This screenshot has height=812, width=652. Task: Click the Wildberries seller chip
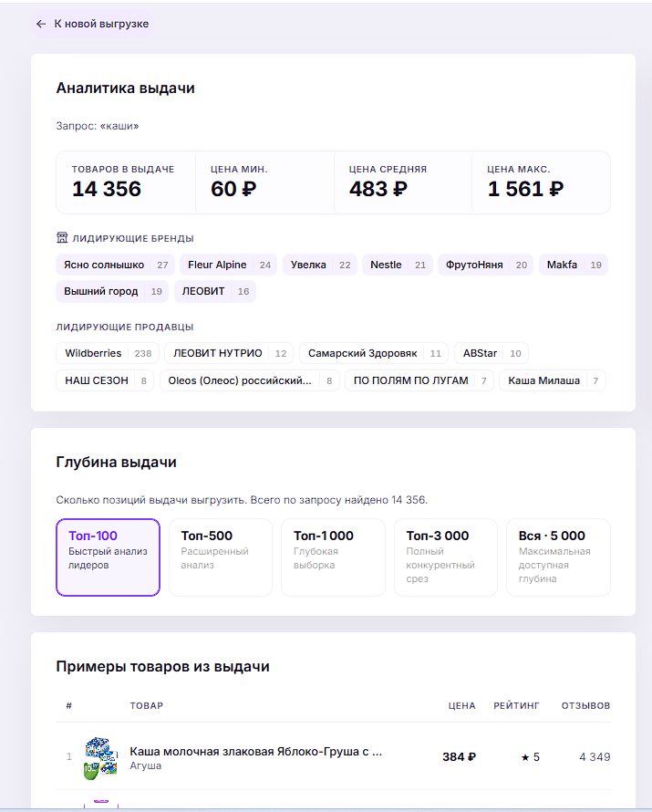click(x=108, y=353)
